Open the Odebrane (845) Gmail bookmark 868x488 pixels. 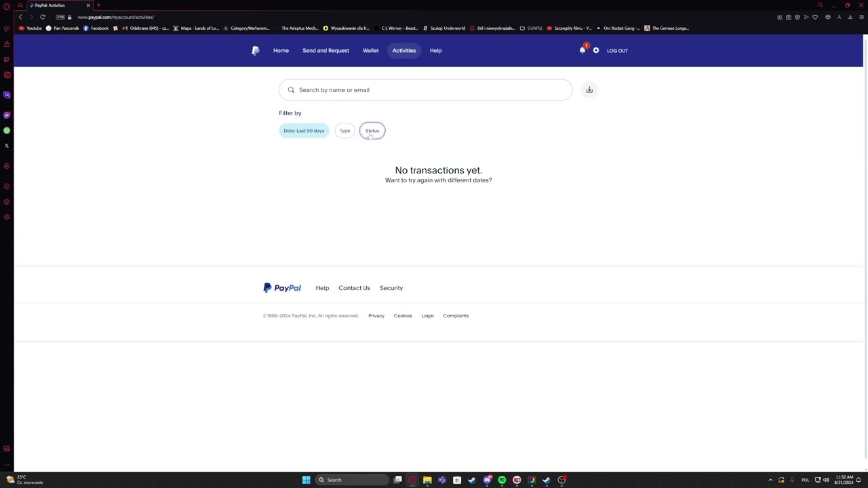pyautogui.click(x=146, y=28)
